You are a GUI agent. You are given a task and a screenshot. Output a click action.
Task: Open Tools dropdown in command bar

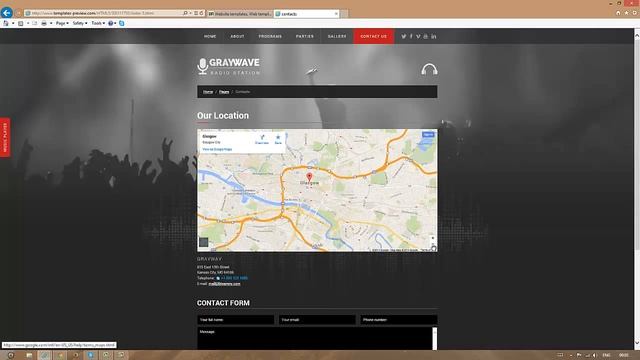(98, 23)
